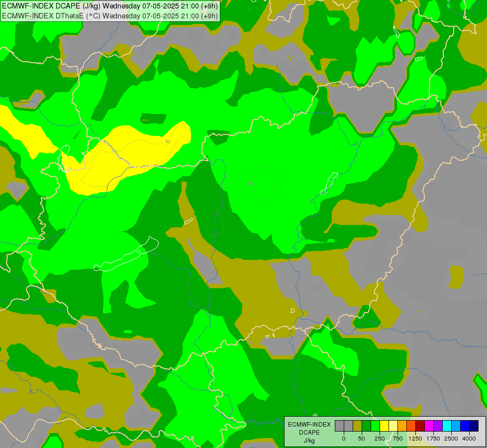Click the legend's DCAPE label
The width and height of the screenshot is (487, 448).
click(309, 433)
